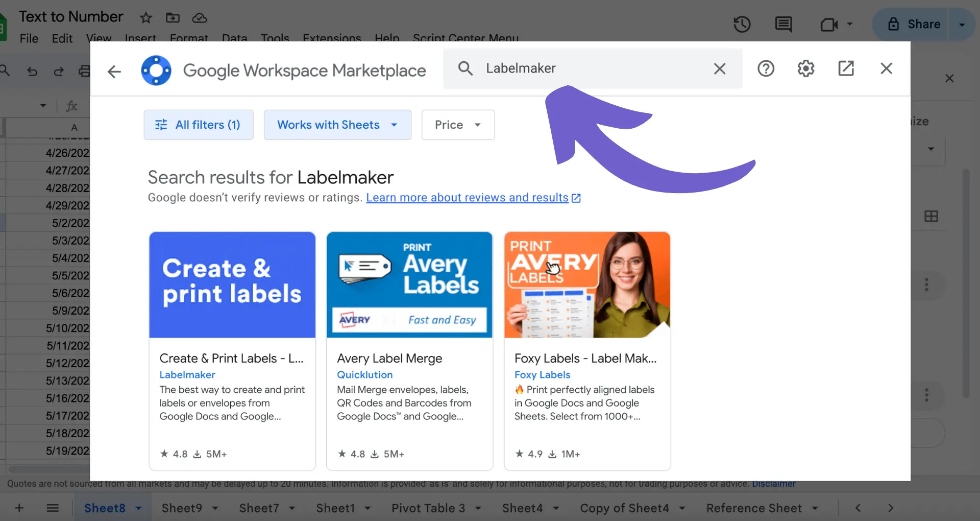This screenshot has height=521, width=980.
Task: Close the Marketplace dialog
Action: (x=887, y=68)
